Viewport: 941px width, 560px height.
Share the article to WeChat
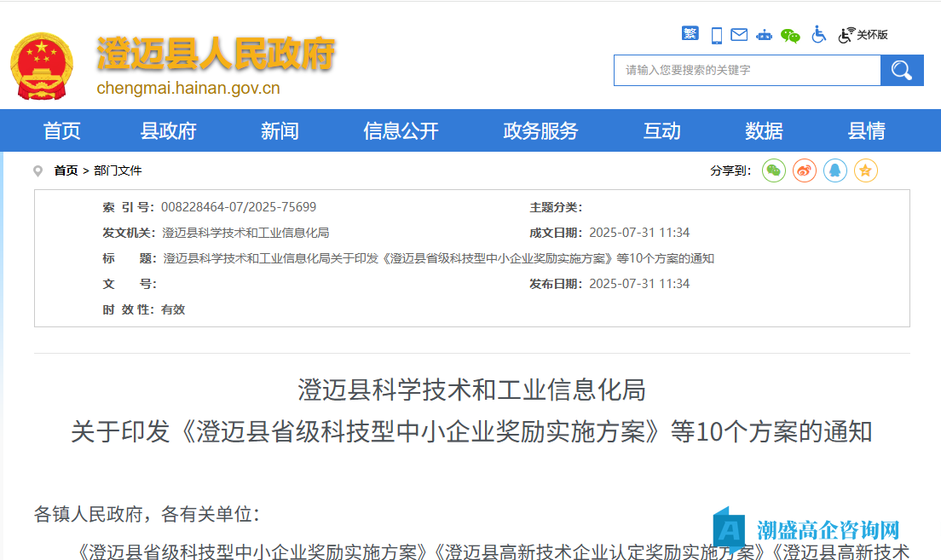point(773,170)
